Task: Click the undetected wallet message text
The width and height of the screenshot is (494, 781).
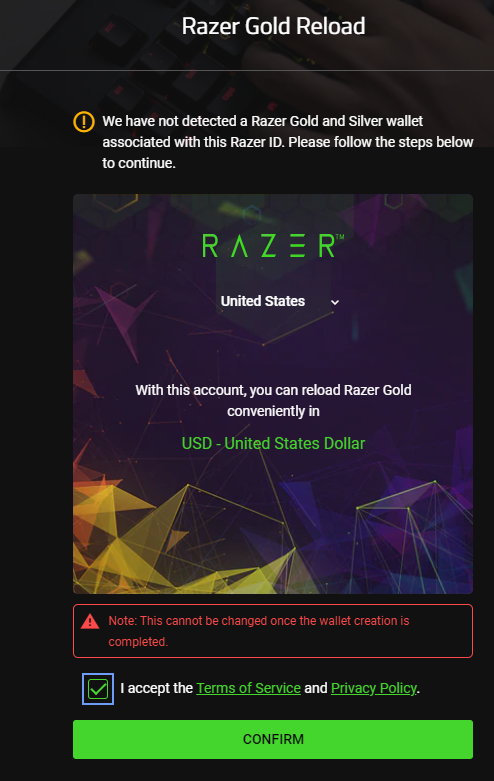Action: [287, 142]
